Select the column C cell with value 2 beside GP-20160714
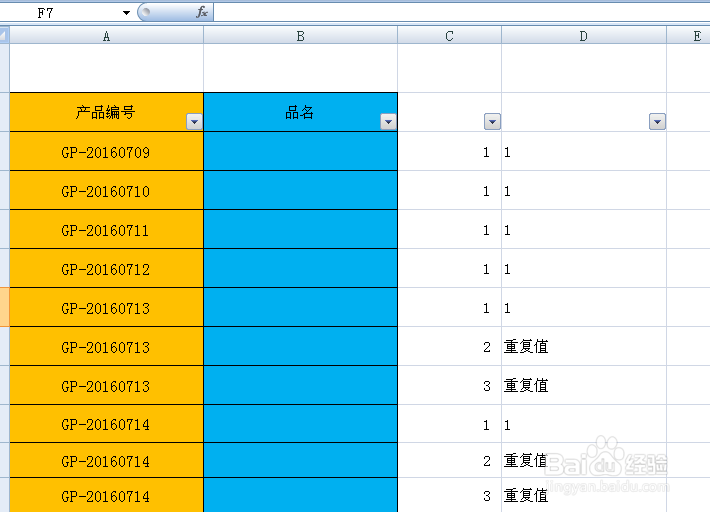710x512 pixels. tap(449, 460)
